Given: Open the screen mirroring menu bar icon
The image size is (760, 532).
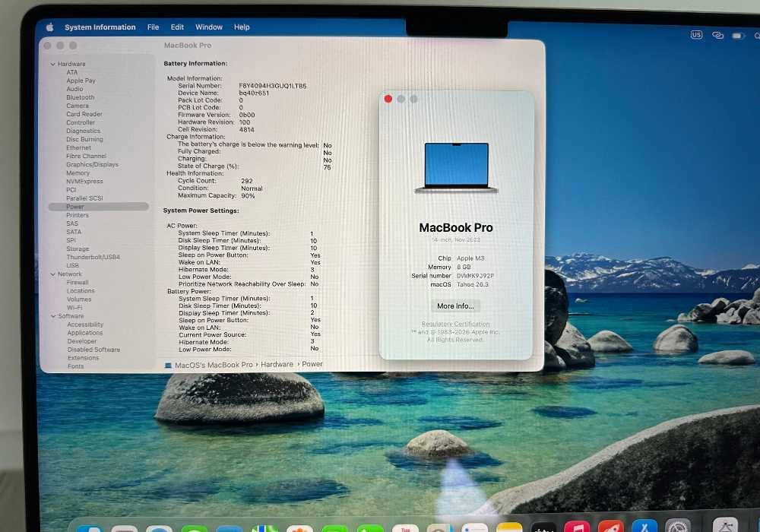Looking at the screenshot, I should coord(717,36).
